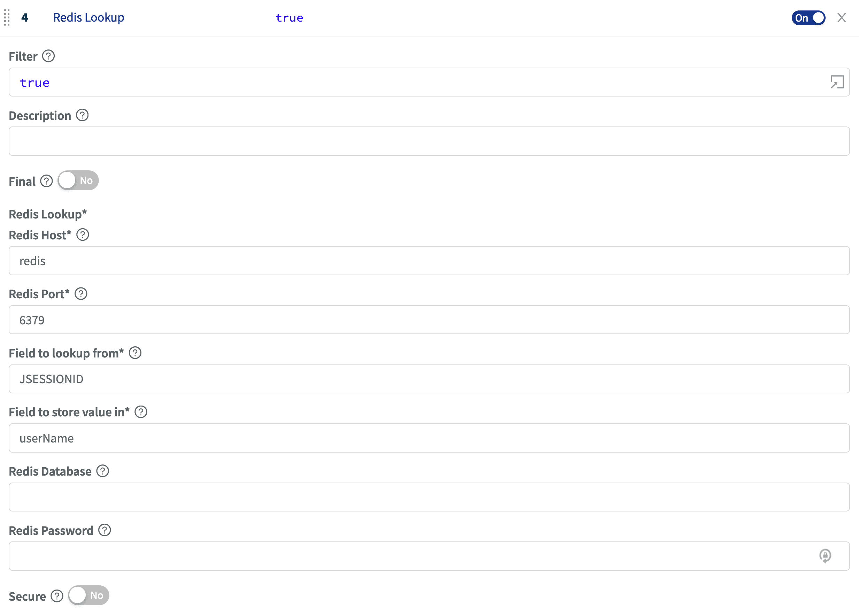Click help icon next to Redis Host
Screen dimensions: 859x616
(x=83, y=235)
